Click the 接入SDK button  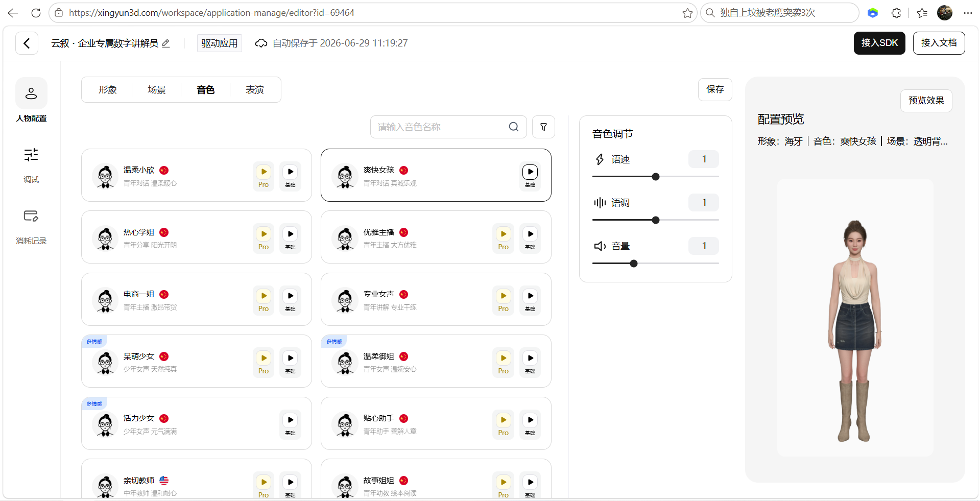point(879,43)
